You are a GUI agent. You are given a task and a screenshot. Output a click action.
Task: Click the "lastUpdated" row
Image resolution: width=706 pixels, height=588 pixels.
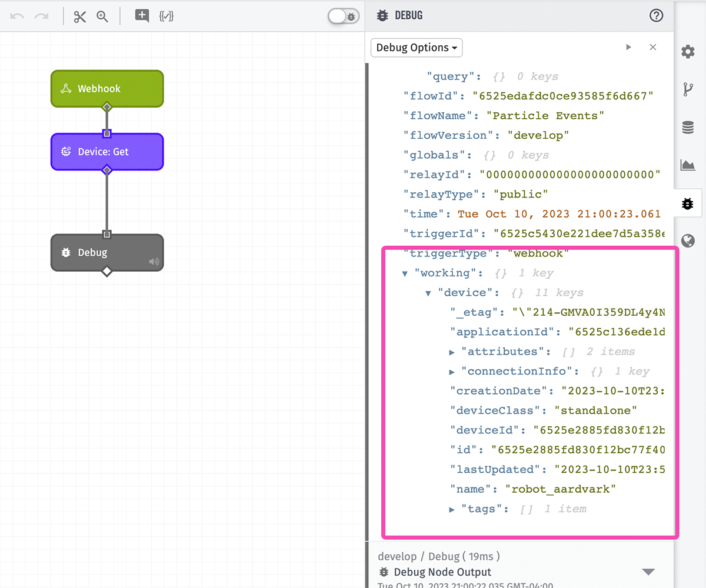point(558,470)
